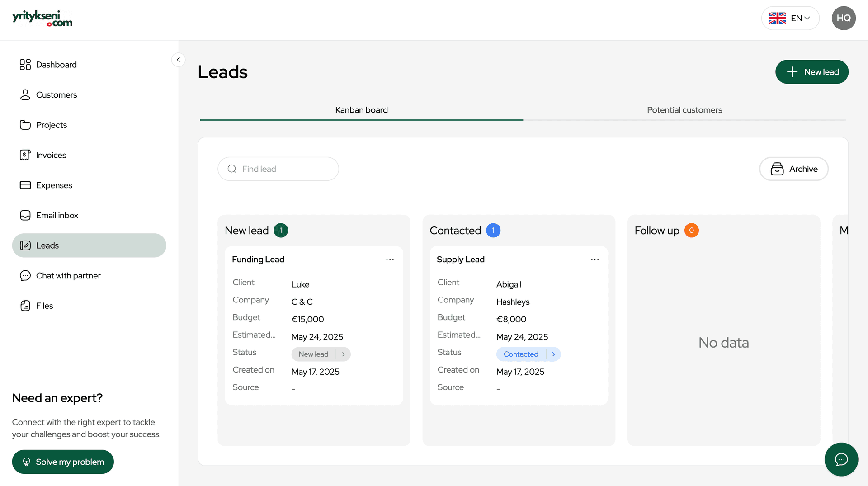Collapse the sidebar with arrow toggle

pyautogui.click(x=178, y=60)
